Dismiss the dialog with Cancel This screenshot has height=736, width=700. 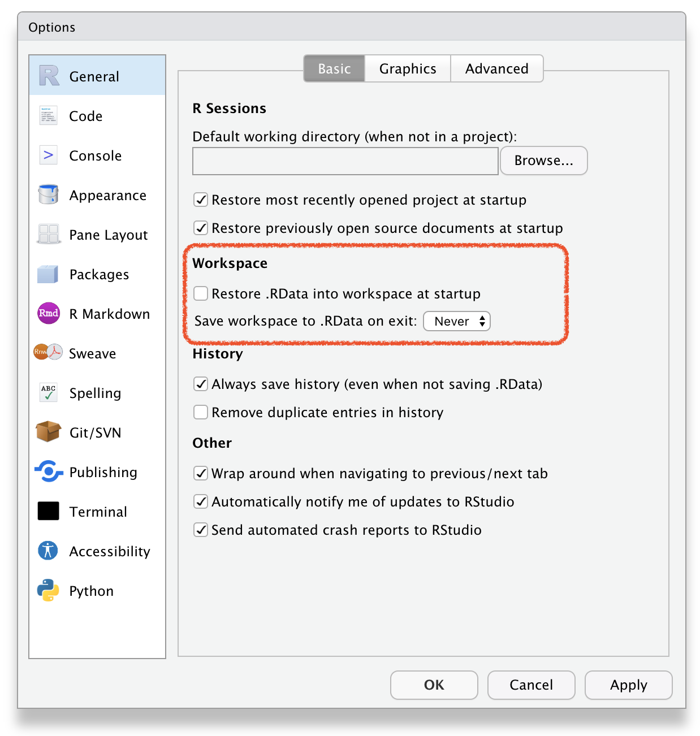coord(532,685)
